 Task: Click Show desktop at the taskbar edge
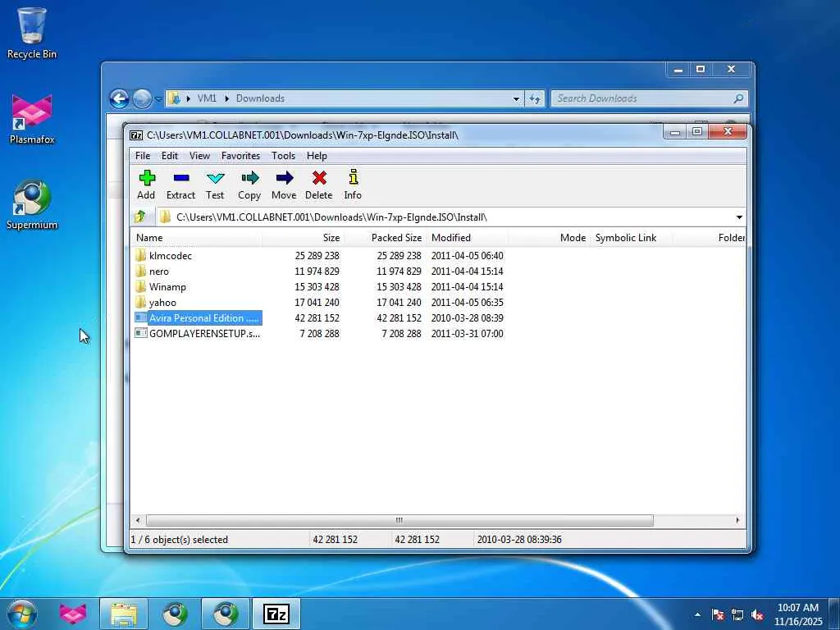[x=833, y=614]
